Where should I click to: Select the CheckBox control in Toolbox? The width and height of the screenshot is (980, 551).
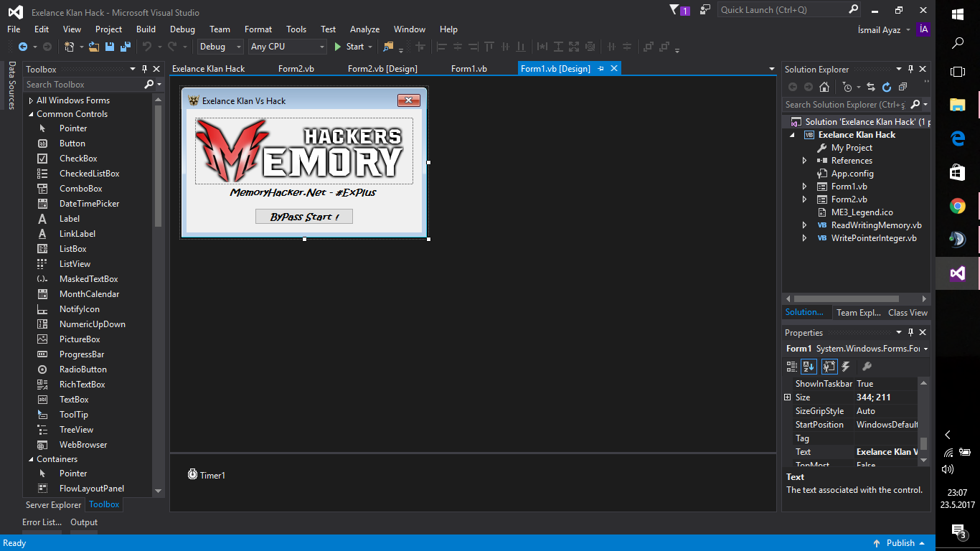(77, 159)
